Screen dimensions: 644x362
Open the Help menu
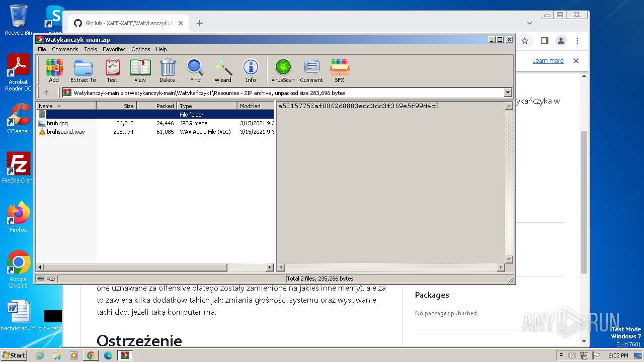click(x=161, y=49)
